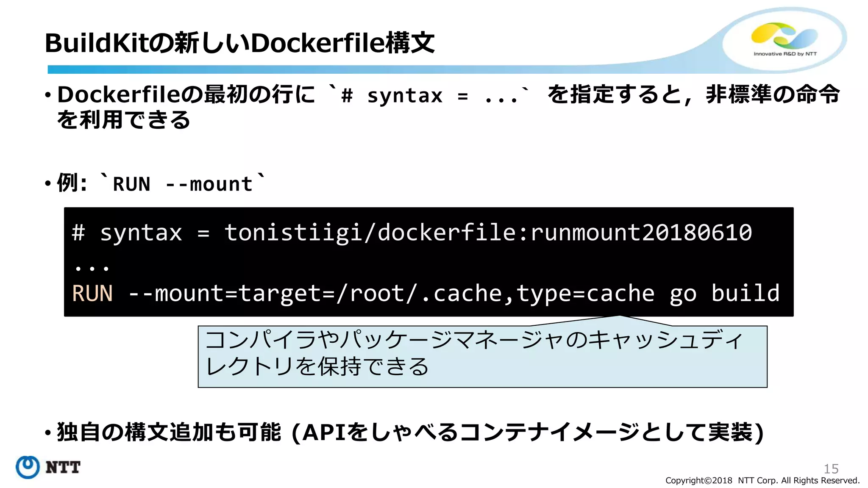Click the bullet 独自の構文追加も可能

point(404,432)
